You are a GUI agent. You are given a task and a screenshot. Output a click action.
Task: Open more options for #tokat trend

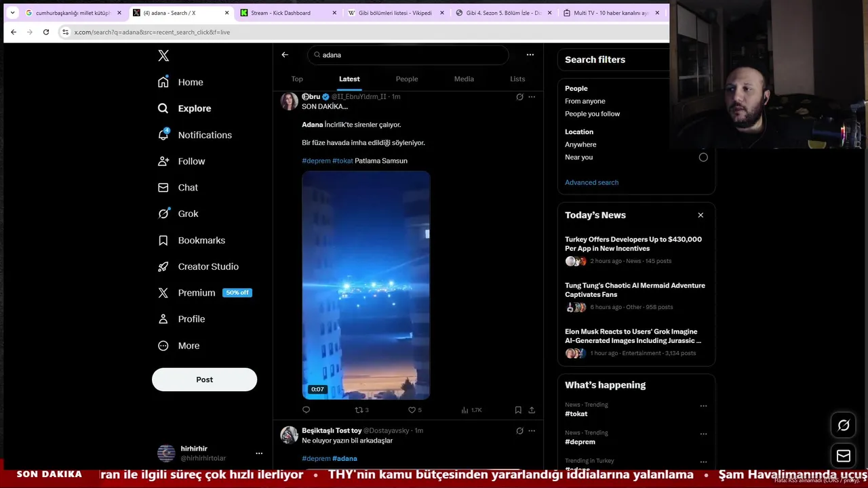703,406
